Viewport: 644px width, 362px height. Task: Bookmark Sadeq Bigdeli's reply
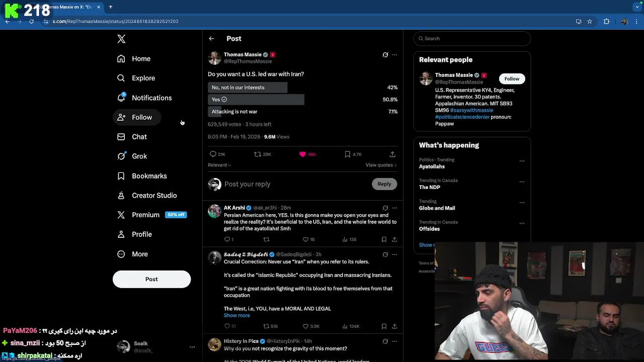384,326
